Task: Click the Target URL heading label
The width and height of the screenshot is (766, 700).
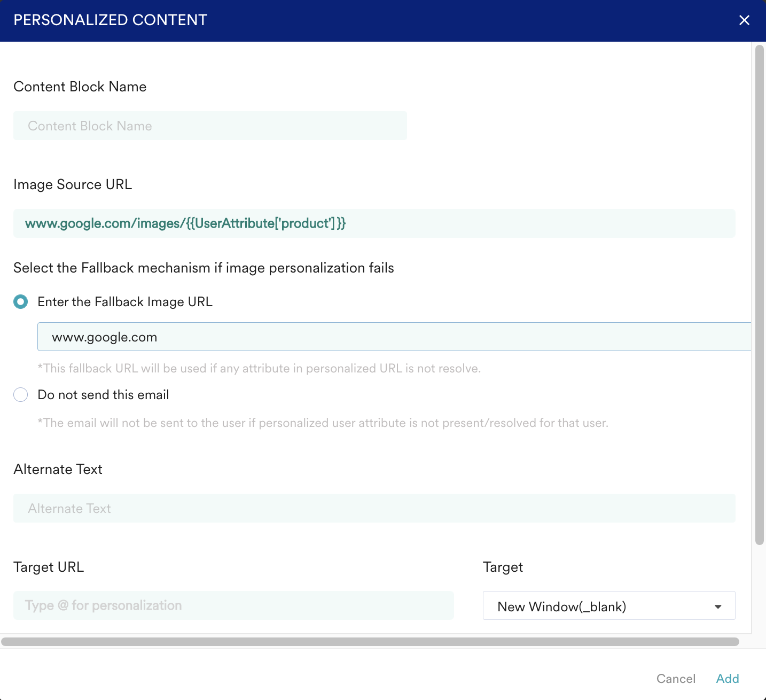Action: (49, 567)
